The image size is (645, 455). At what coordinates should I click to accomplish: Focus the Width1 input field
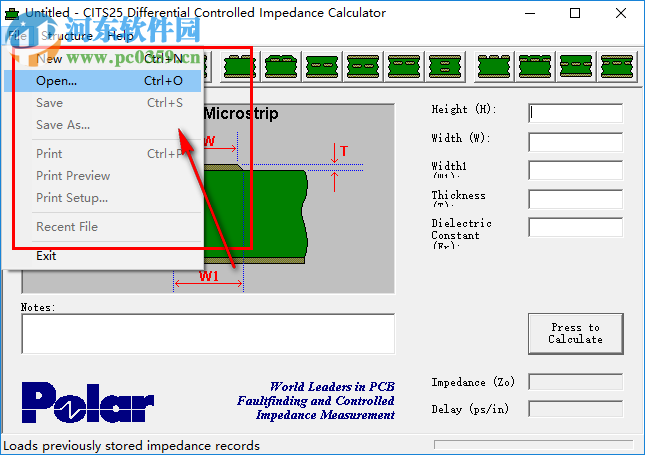point(575,170)
